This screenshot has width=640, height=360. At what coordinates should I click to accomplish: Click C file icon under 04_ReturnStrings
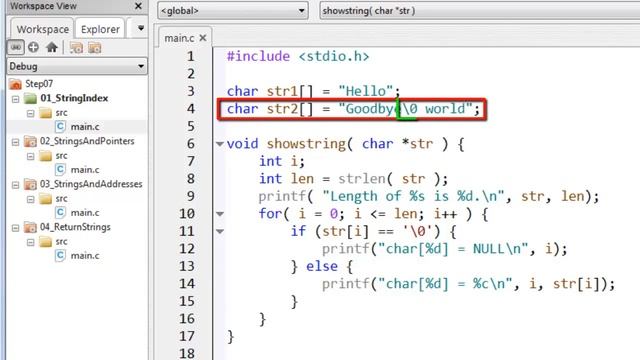click(x=60, y=256)
